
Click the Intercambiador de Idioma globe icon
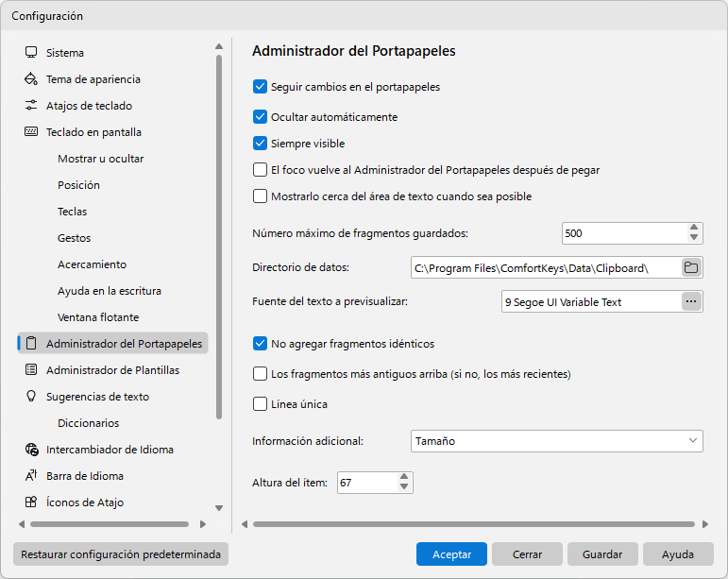(31, 450)
